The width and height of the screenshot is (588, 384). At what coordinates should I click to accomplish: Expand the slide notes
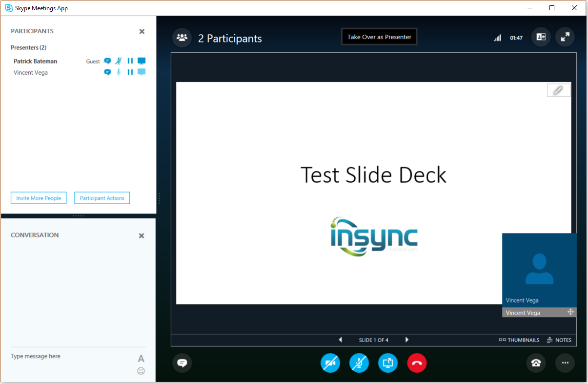(559, 340)
